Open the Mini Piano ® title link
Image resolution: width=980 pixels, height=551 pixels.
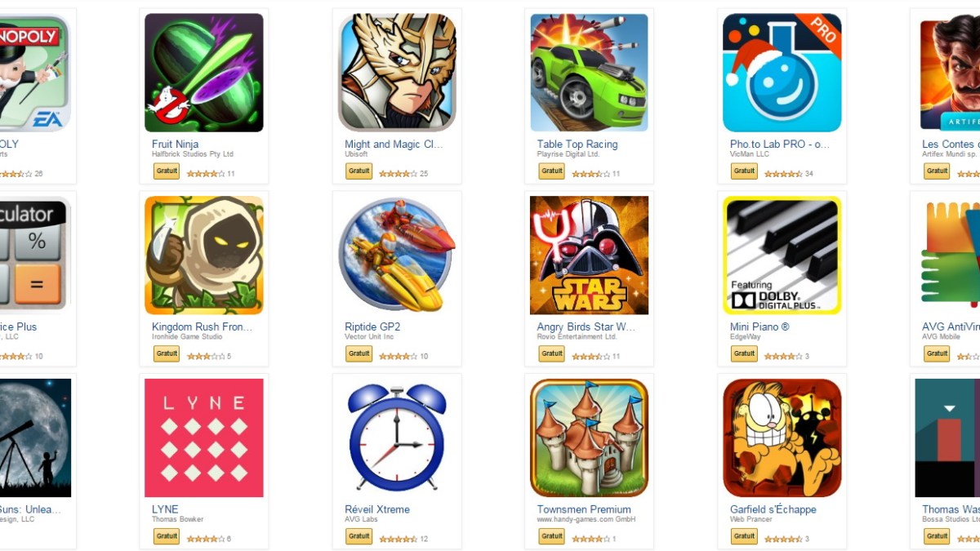[759, 327]
